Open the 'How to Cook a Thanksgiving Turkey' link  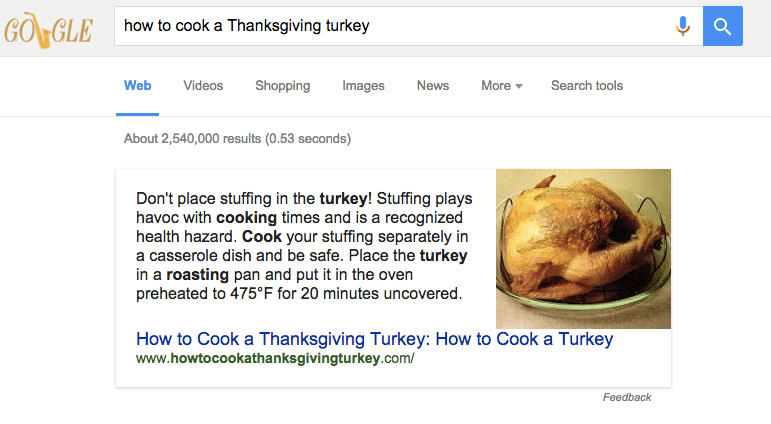374,339
